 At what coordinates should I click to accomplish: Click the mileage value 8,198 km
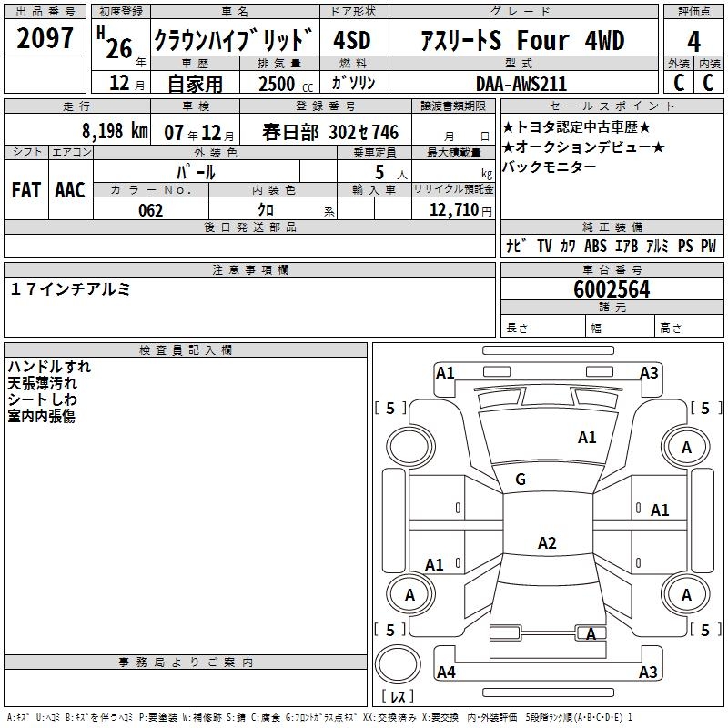114,131
